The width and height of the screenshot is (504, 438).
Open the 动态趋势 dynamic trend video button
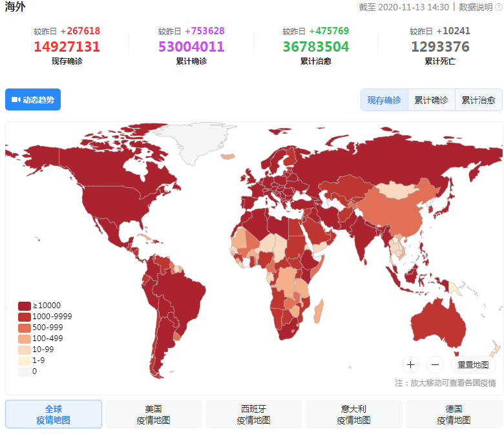(33, 99)
